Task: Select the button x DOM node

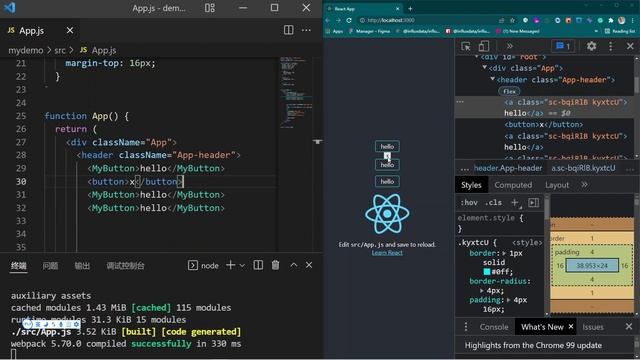Action: click(544, 124)
